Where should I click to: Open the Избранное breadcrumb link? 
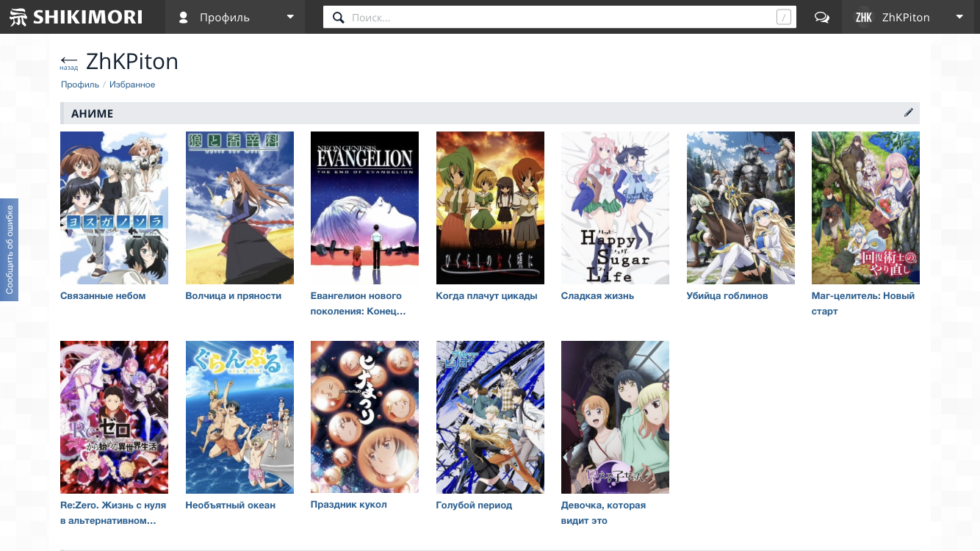pyautogui.click(x=132, y=84)
